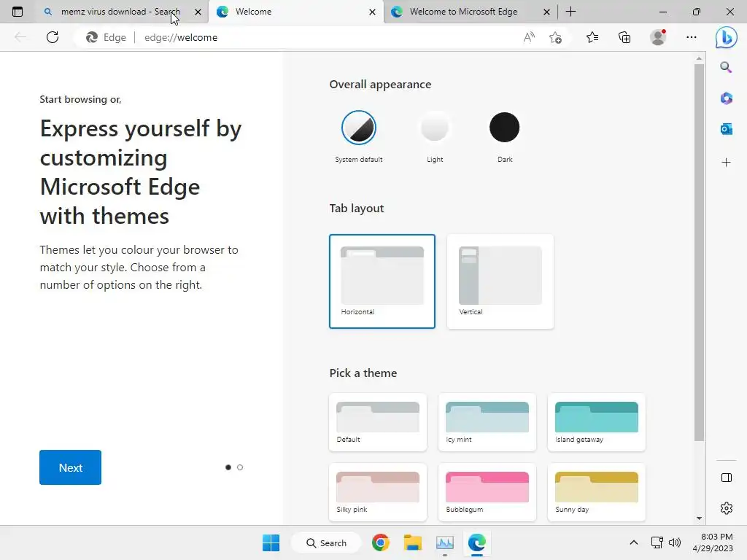The height and width of the screenshot is (560, 747).
Task: Close the Welcome tab
Action: pos(373,12)
